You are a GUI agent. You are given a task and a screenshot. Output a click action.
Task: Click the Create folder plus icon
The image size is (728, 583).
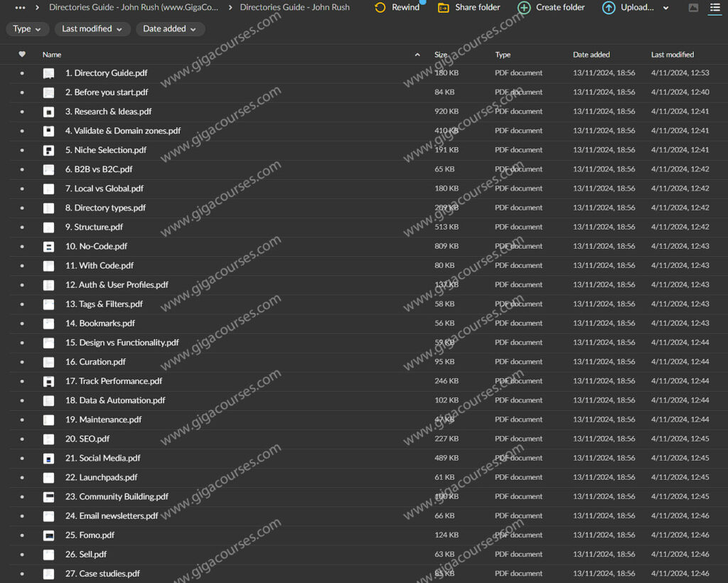(524, 8)
